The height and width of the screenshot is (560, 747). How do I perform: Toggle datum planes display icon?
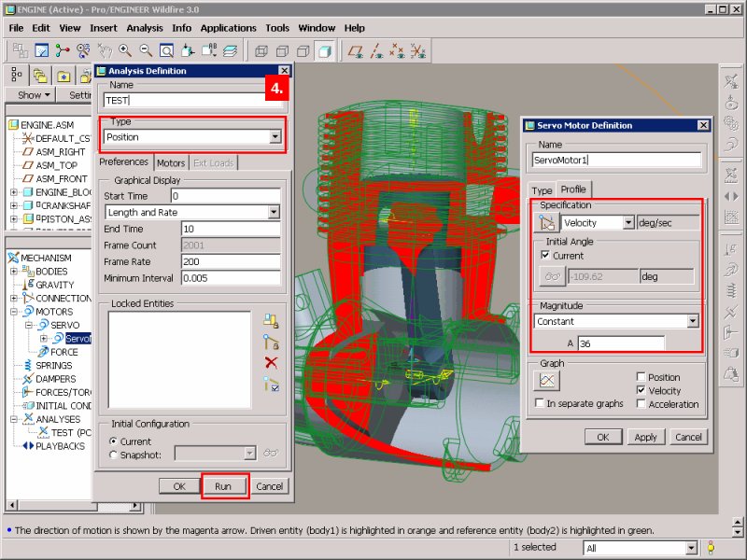click(x=356, y=50)
